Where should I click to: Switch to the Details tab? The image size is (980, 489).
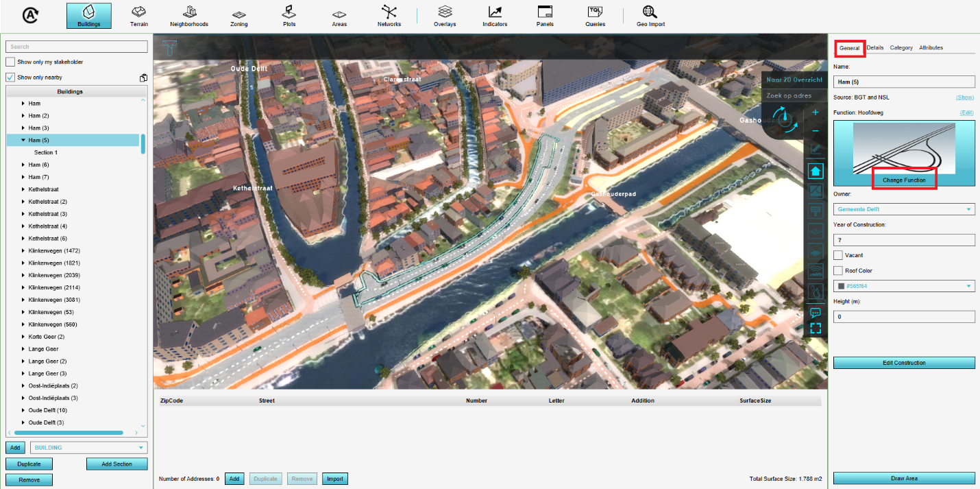[874, 48]
